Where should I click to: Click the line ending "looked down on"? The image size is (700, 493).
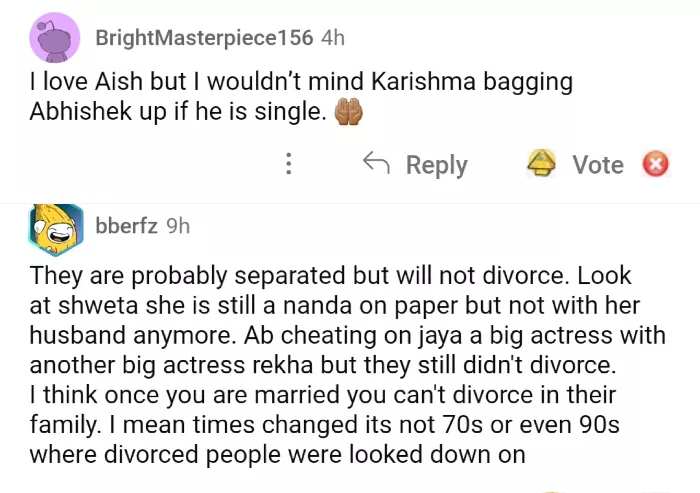coord(277,455)
